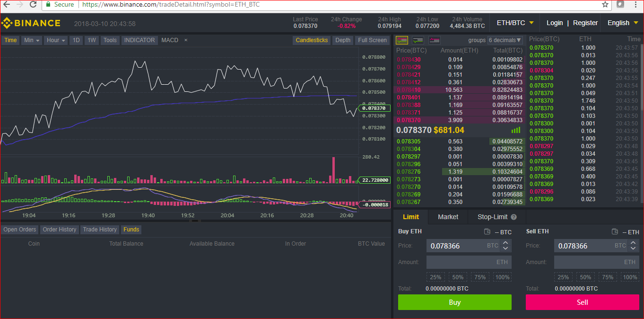Increase the Buy price with up arrow

coord(505,243)
